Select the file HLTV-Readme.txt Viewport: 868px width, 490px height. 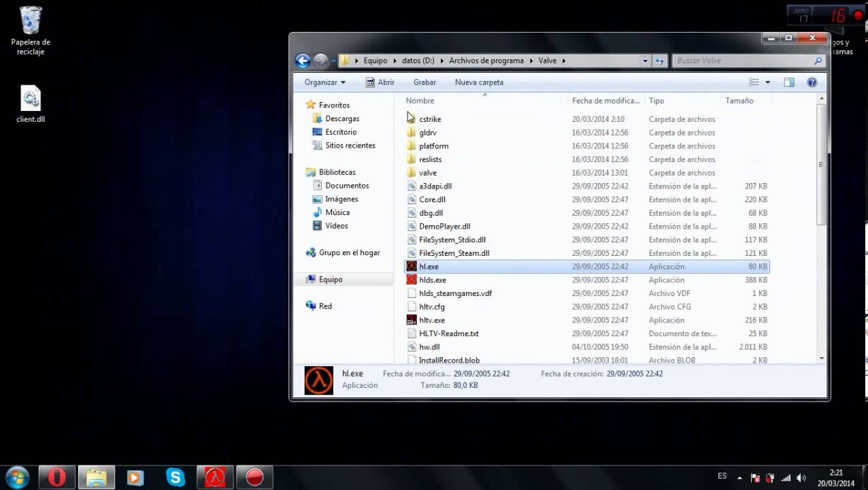[x=449, y=333]
